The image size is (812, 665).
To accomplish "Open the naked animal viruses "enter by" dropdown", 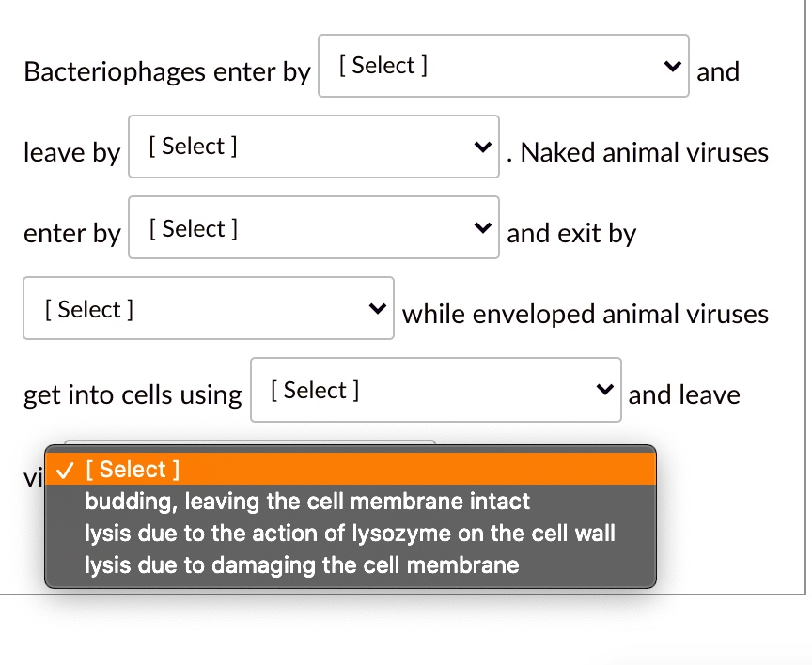I will point(314,227).
